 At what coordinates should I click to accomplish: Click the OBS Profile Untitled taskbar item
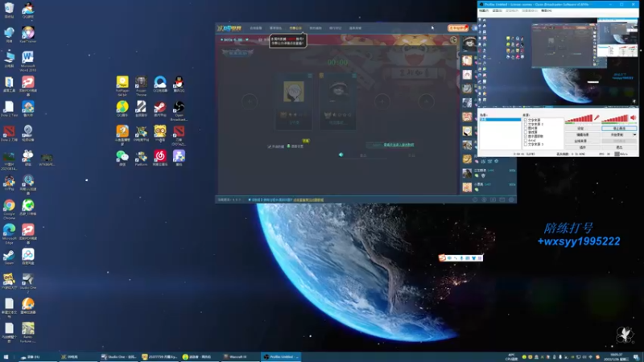coord(281,357)
